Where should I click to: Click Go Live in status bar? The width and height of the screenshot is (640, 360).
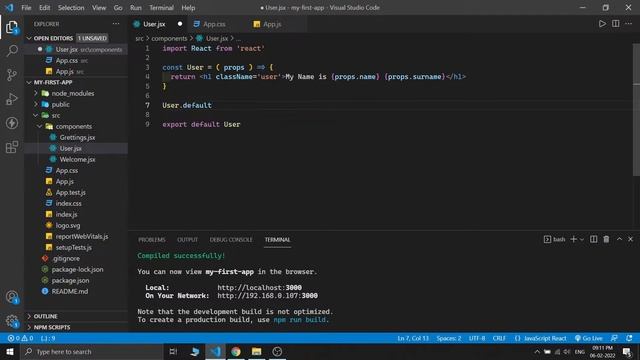589,338
